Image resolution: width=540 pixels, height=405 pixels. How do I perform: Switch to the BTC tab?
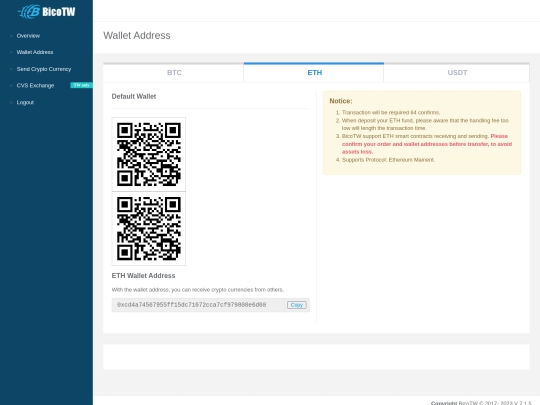pyautogui.click(x=174, y=73)
